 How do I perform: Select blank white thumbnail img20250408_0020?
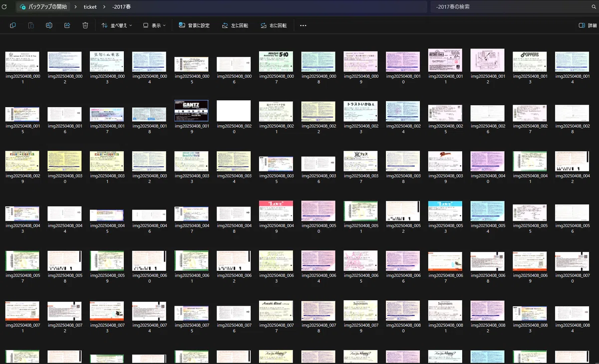pos(234,110)
